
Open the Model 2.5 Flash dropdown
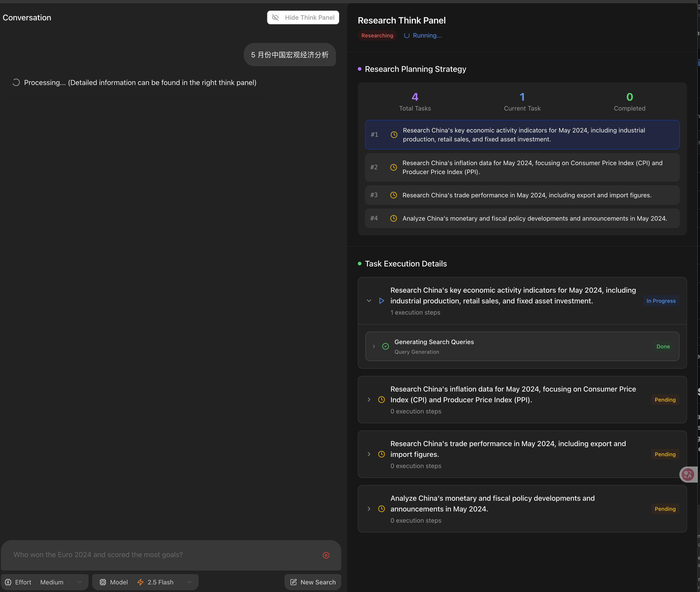click(x=164, y=582)
